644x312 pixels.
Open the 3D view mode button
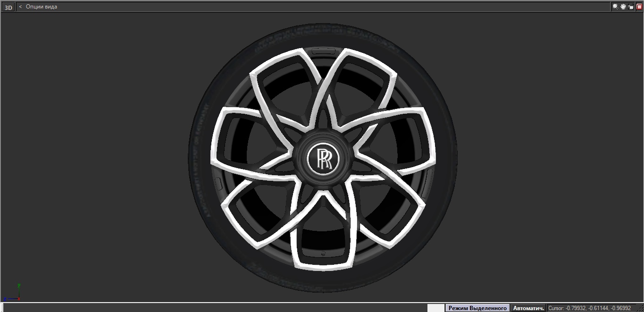8,7
